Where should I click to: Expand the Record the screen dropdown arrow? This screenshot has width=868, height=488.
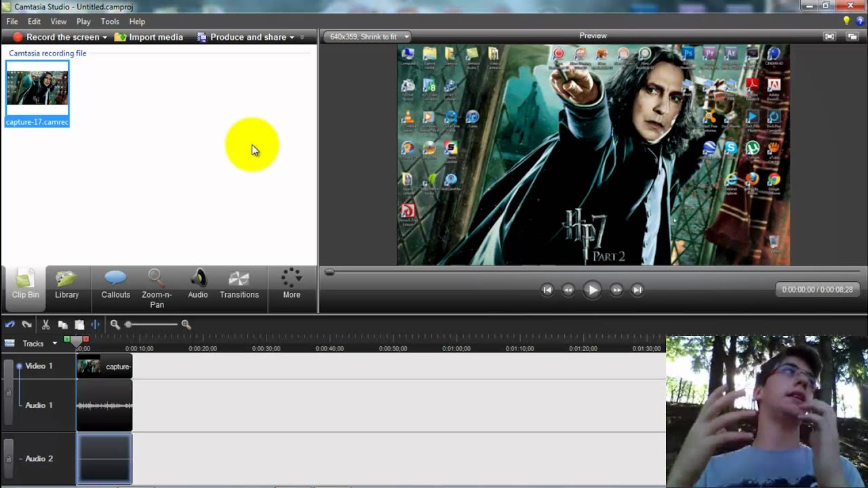point(104,37)
